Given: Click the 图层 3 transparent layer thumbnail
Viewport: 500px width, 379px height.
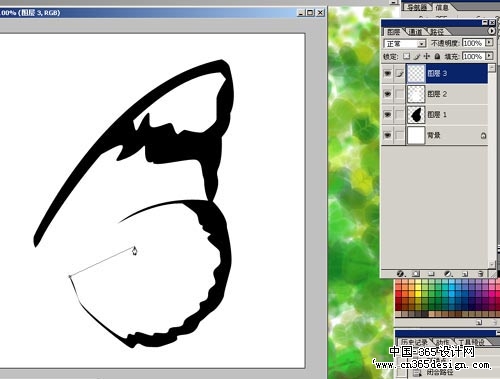Looking at the screenshot, I should [x=416, y=74].
